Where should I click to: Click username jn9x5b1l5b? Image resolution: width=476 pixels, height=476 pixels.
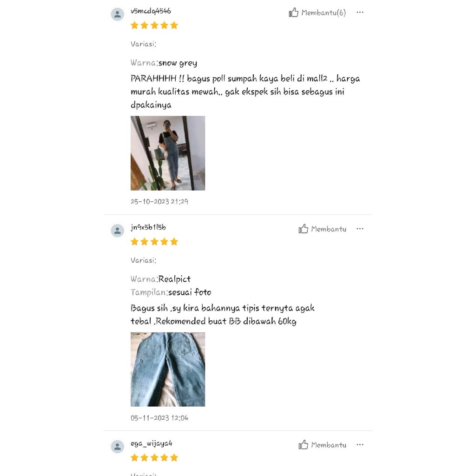[x=148, y=227]
